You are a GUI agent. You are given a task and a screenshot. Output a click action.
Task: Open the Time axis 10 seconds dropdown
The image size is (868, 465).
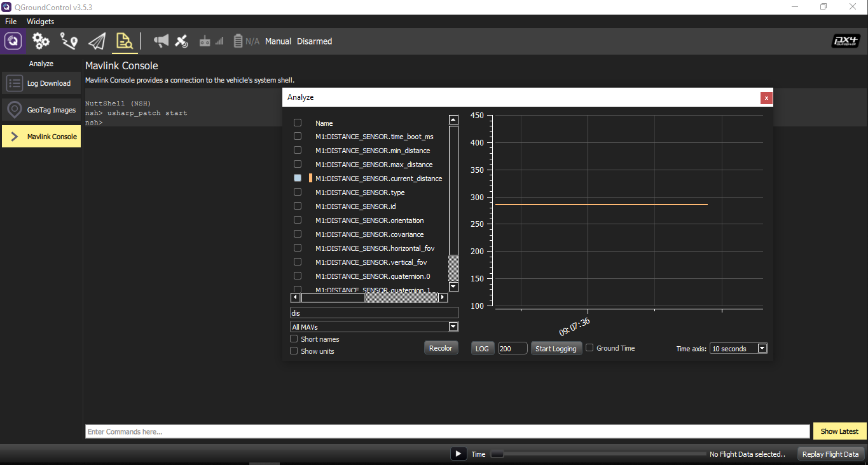(739, 349)
